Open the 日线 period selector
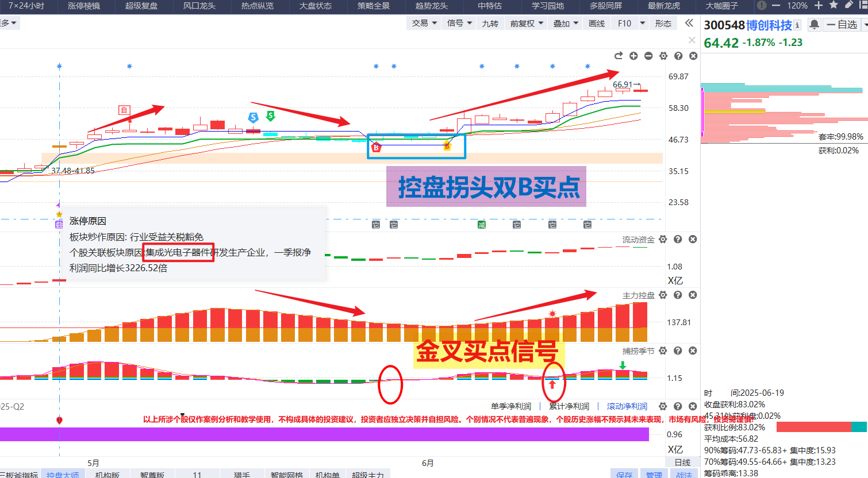This screenshot has width=868, height=478. [682, 462]
